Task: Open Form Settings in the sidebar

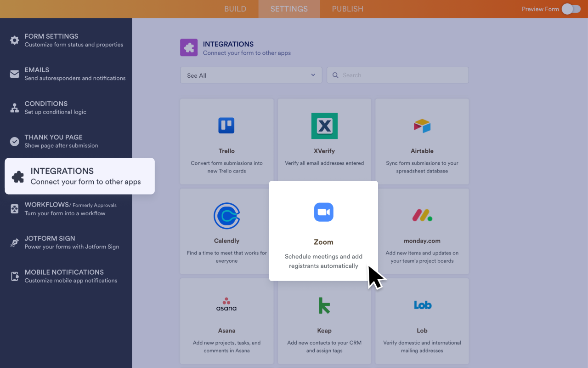Action: point(66,40)
